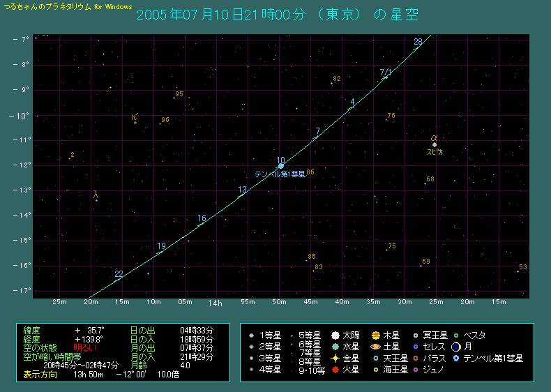This screenshot has height=392, width=551.
Task: Click the comet path marker labeled 16
Action: (200, 225)
